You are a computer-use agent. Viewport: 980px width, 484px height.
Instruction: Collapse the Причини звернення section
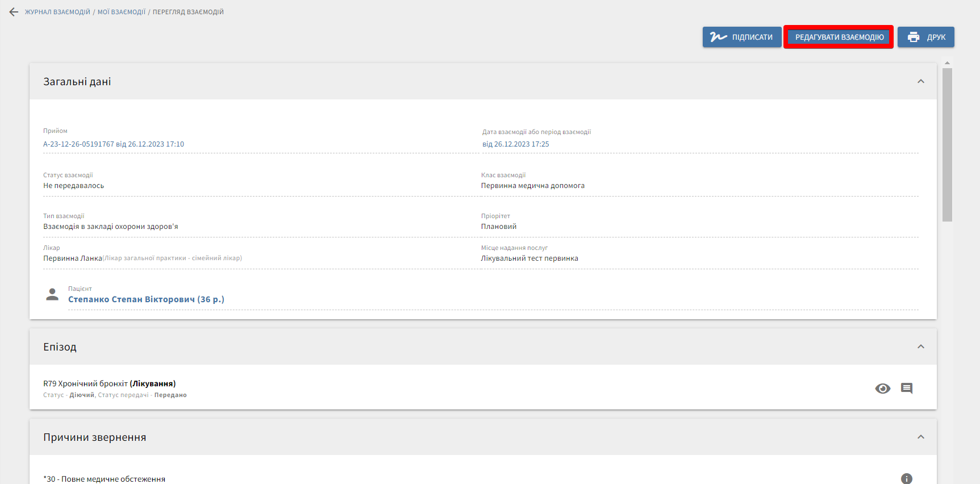pyautogui.click(x=920, y=437)
